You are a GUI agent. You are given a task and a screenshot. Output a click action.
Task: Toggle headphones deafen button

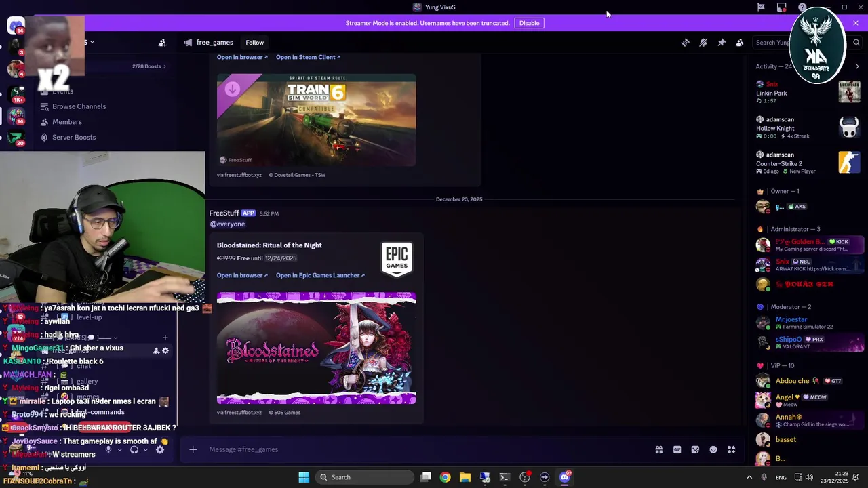[x=134, y=449]
